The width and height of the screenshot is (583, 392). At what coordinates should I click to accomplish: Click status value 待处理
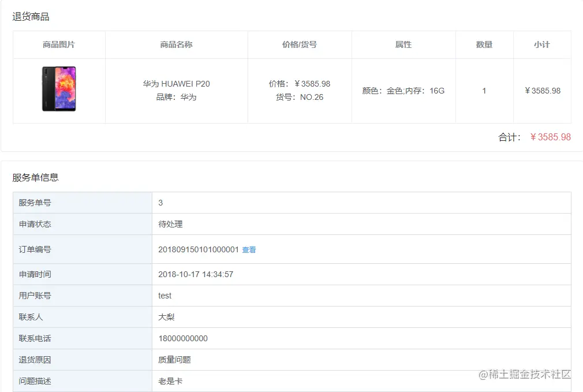coord(170,224)
